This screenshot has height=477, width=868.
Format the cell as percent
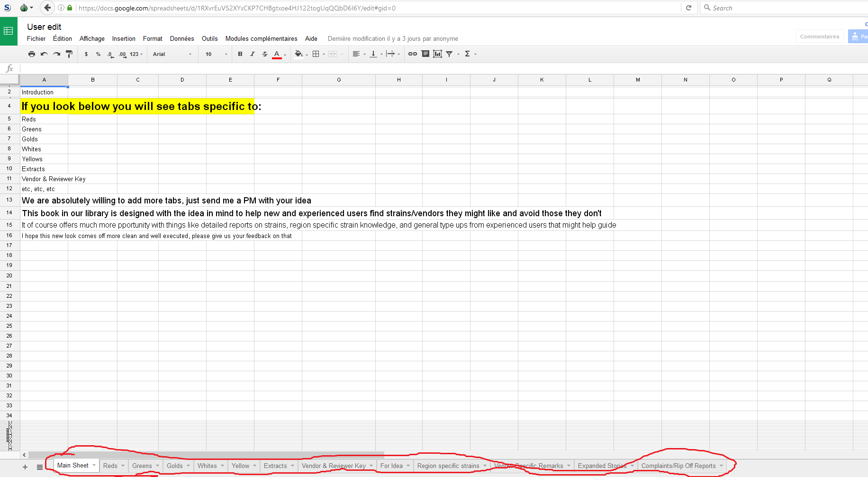98,54
